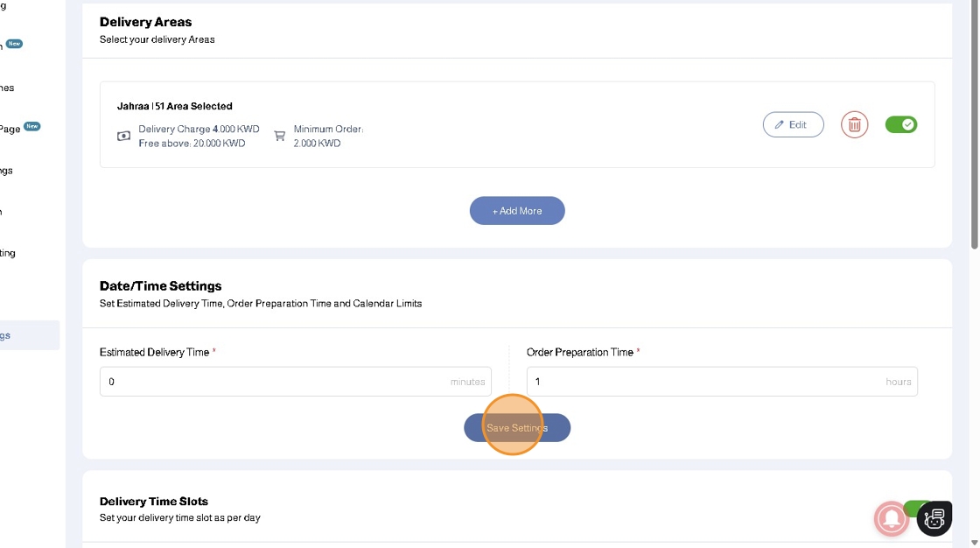Click the pink notification bell icon
The width and height of the screenshot is (980, 548).
(x=891, y=519)
